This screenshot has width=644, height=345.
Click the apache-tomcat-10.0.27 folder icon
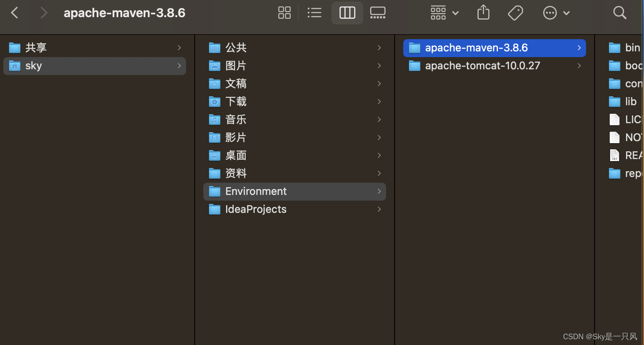pyautogui.click(x=415, y=66)
